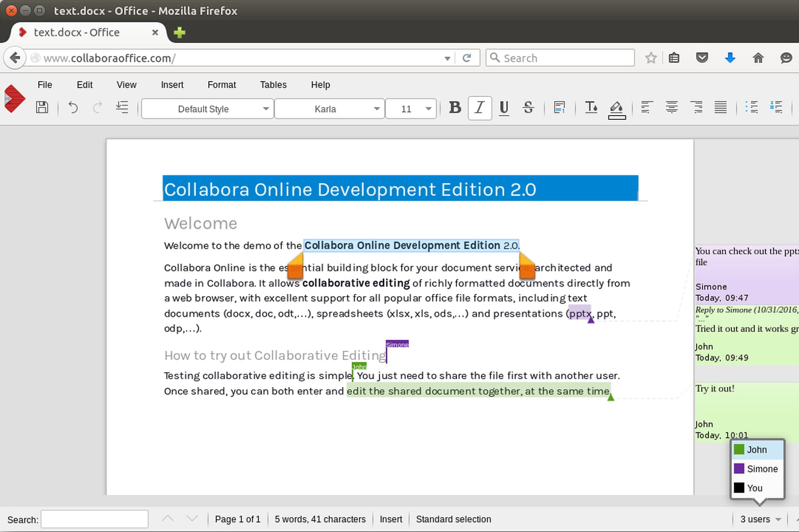The height and width of the screenshot is (532, 799).
Task: Center align the text
Action: [x=672, y=108]
